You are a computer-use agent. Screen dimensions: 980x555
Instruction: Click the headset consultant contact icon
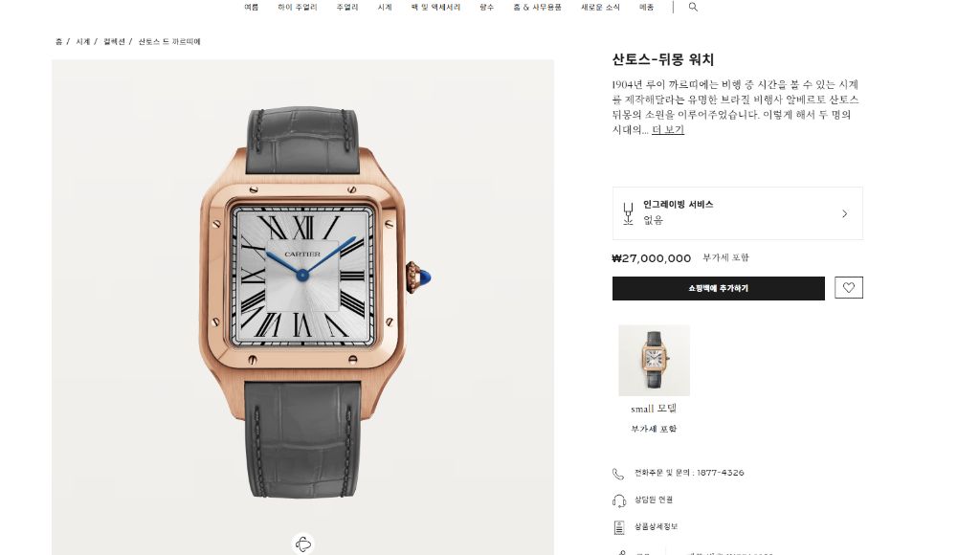pyautogui.click(x=619, y=500)
